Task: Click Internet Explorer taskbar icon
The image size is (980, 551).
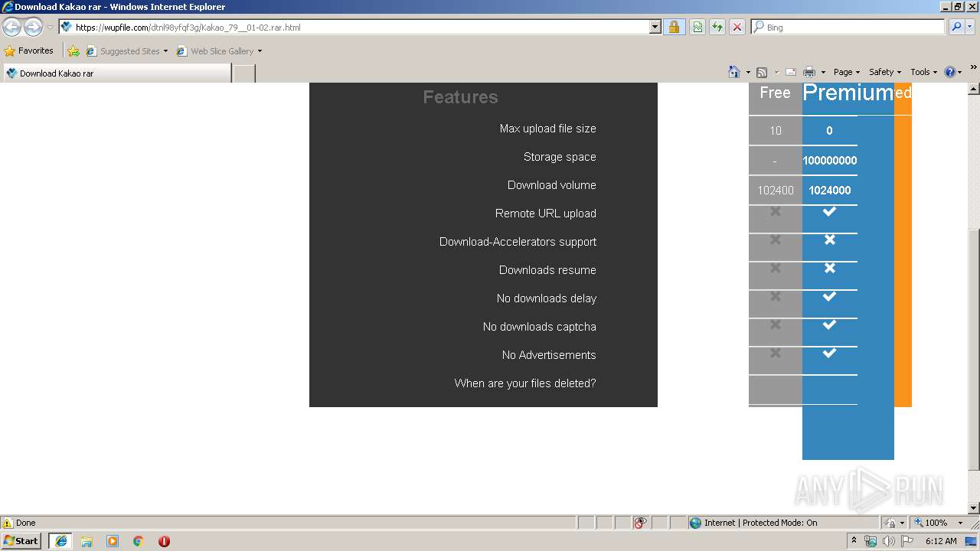Action: [61, 540]
